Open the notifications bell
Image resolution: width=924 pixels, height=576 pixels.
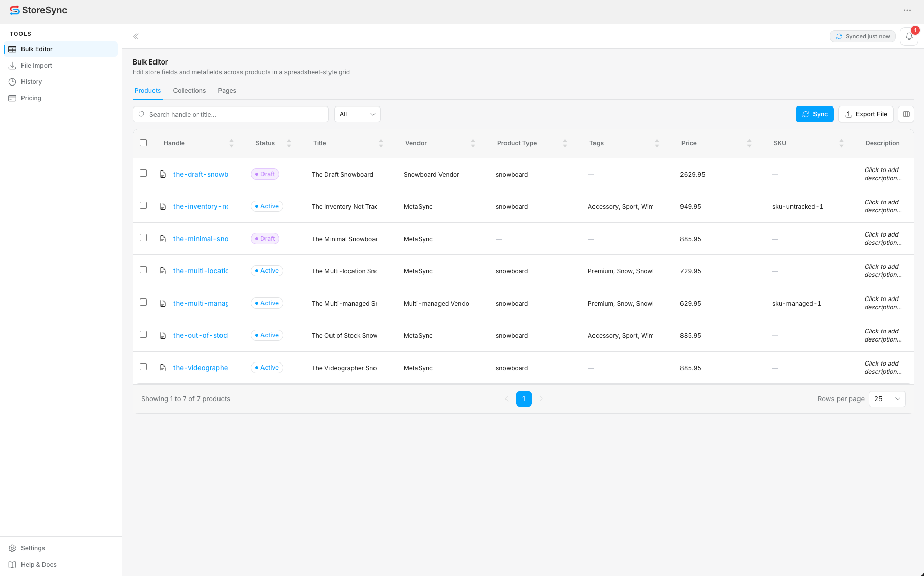click(909, 36)
